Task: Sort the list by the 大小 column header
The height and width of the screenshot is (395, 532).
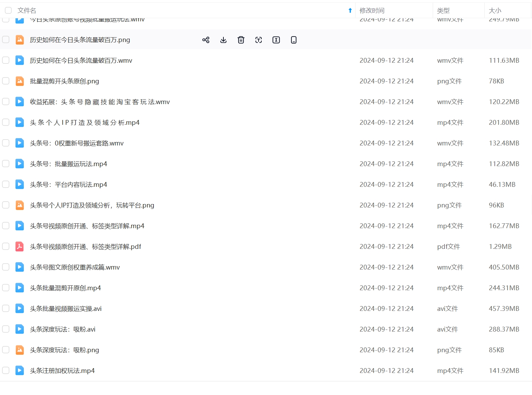Action: pos(495,10)
